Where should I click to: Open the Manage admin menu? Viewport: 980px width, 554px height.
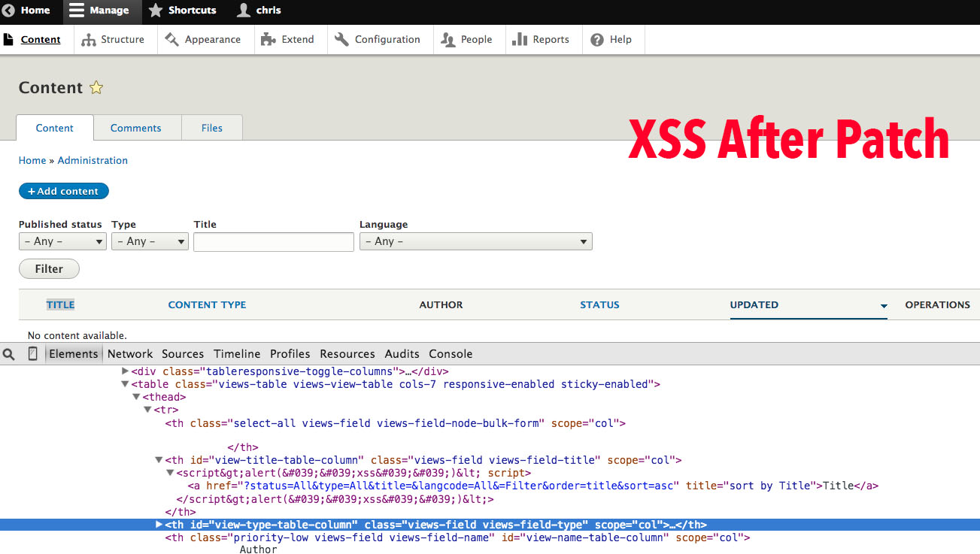tap(102, 11)
